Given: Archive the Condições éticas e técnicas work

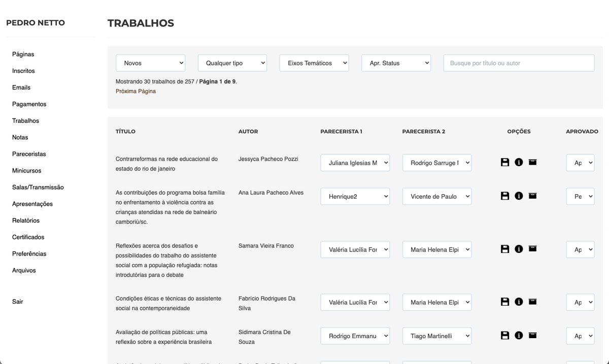Looking at the screenshot, I should (532, 302).
